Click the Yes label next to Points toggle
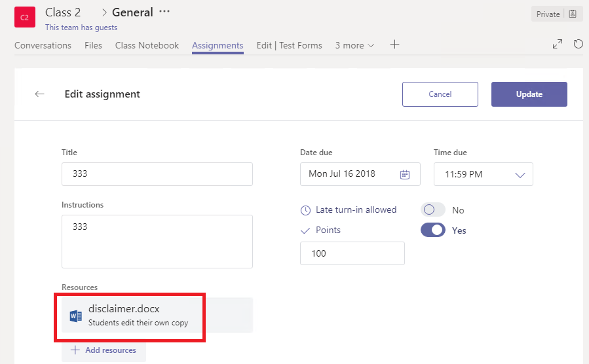The width and height of the screenshot is (589, 364). click(x=459, y=230)
